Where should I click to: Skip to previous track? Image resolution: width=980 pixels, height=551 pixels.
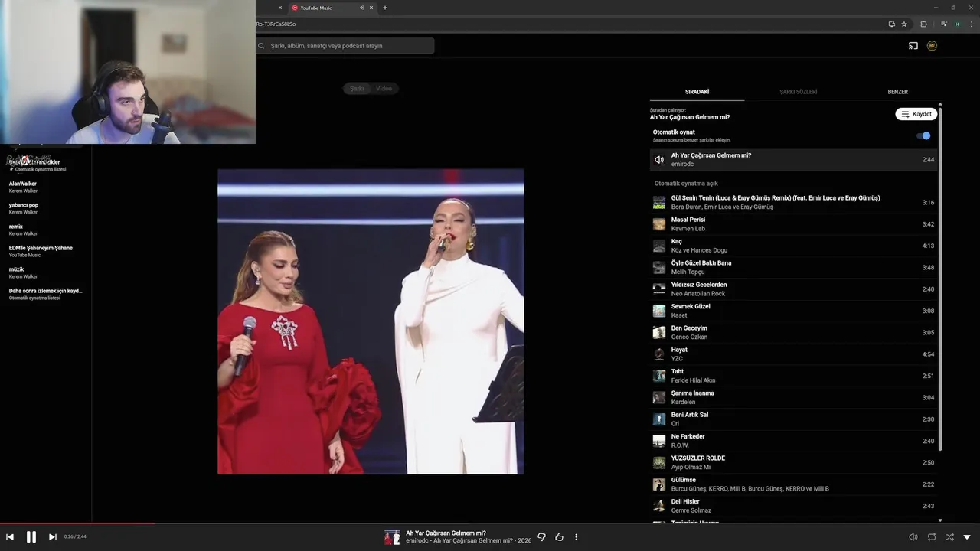coord(10,536)
